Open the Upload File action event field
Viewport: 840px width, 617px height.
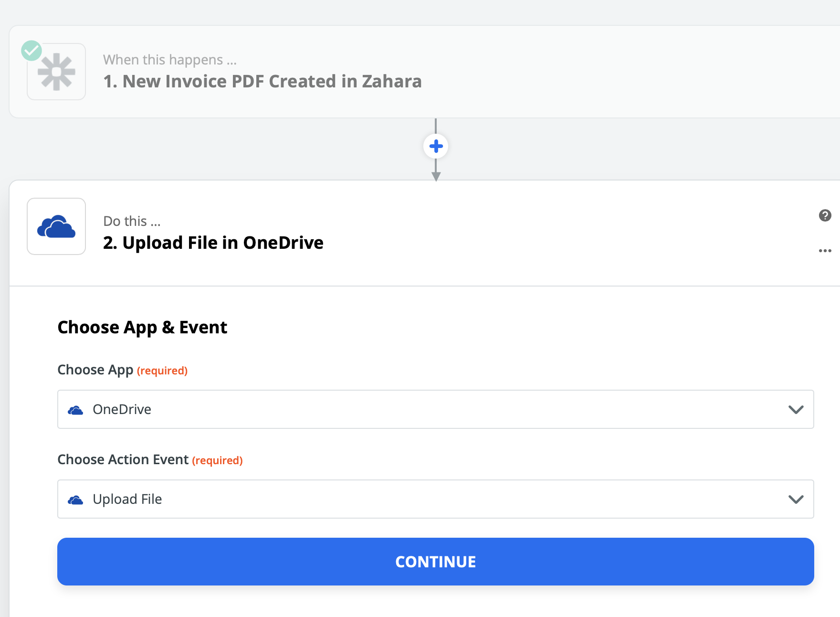click(x=435, y=499)
